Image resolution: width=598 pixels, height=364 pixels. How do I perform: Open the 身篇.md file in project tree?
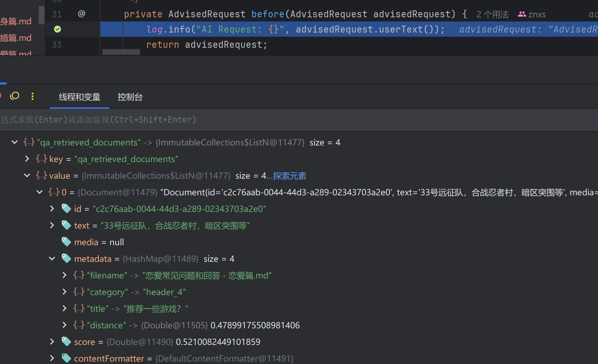coord(16,21)
